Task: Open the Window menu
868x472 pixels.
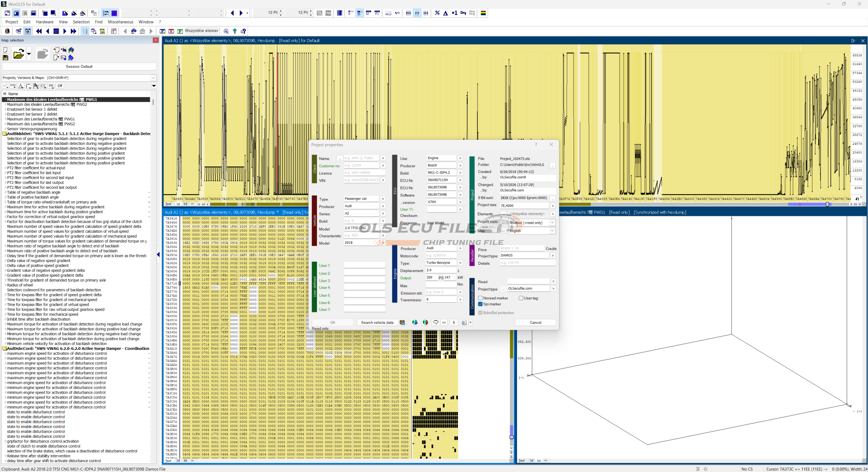Action: 146,22
